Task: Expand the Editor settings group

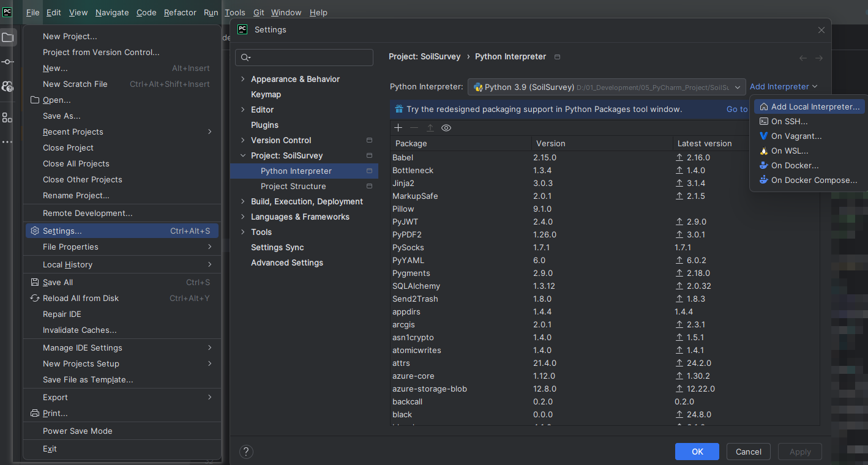Action: pyautogui.click(x=242, y=110)
